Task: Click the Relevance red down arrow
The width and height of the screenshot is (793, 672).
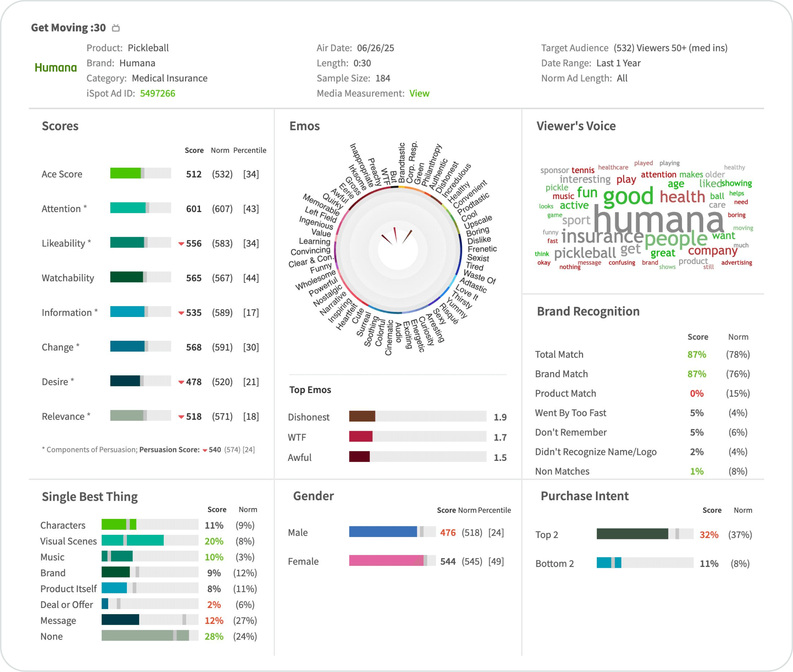Action: (x=181, y=417)
